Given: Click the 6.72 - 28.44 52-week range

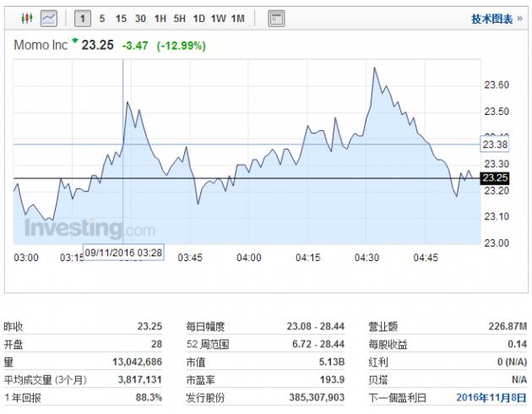Looking at the screenshot, I should 318,344.
